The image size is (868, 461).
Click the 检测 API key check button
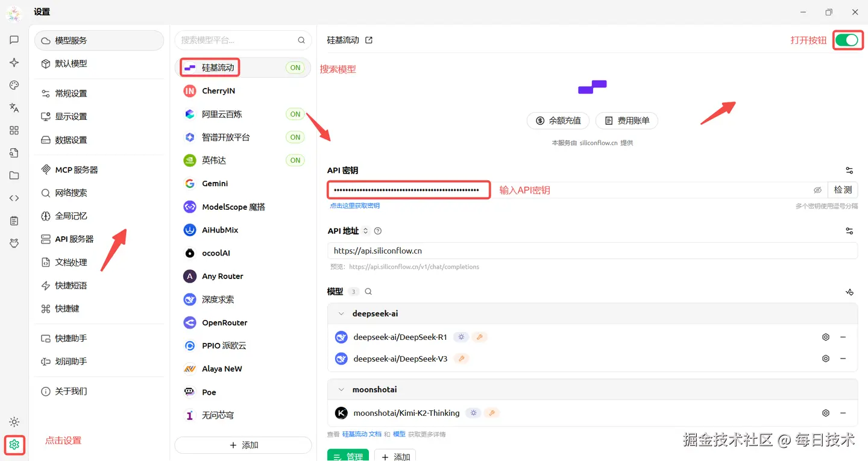843,190
